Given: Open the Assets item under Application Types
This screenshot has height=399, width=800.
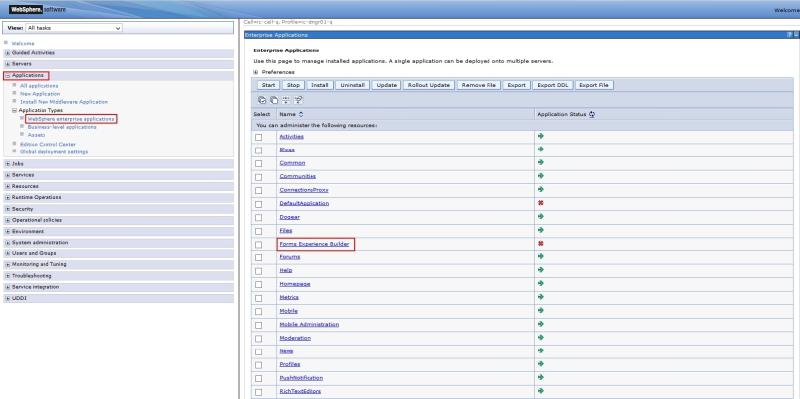Looking at the screenshot, I should click(37, 135).
